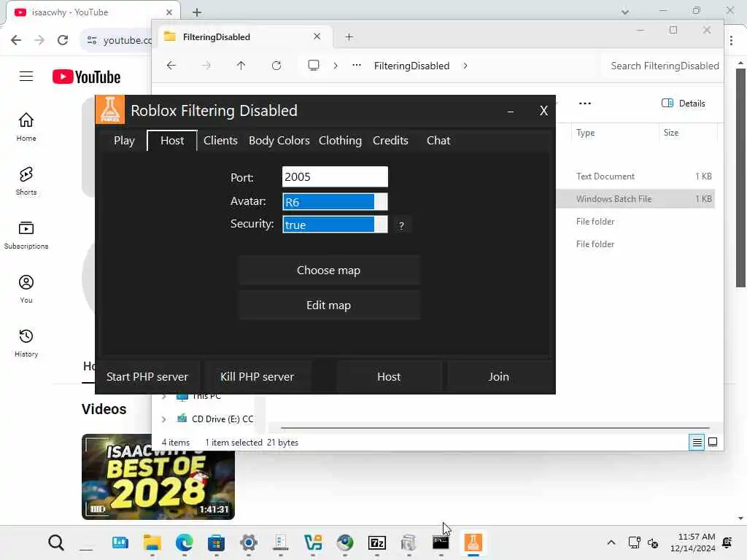Viewport: 747px width, 560px height.
Task: Launch Microsoft Edge from taskbar
Action: click(185, 542)
